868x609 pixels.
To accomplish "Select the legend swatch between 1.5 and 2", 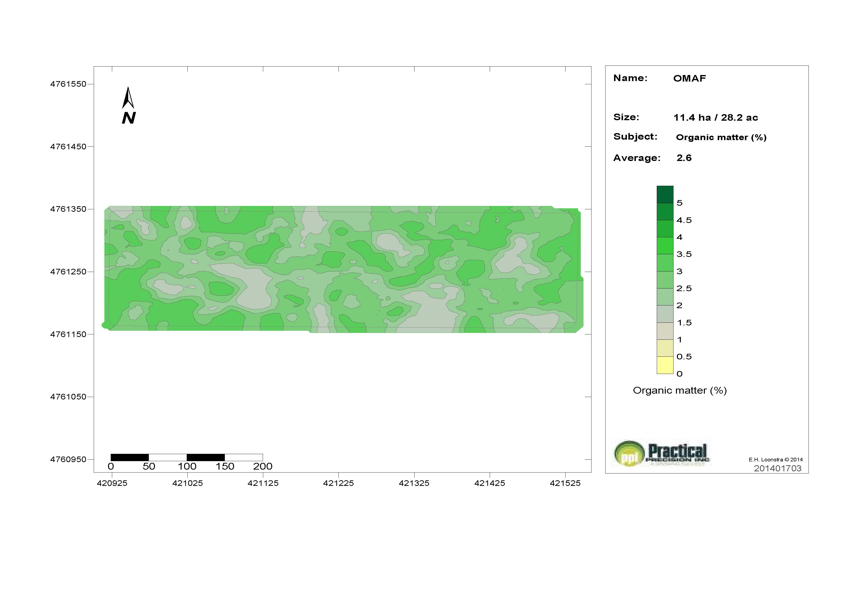I will pyautogui.click(x=665, y=314).
